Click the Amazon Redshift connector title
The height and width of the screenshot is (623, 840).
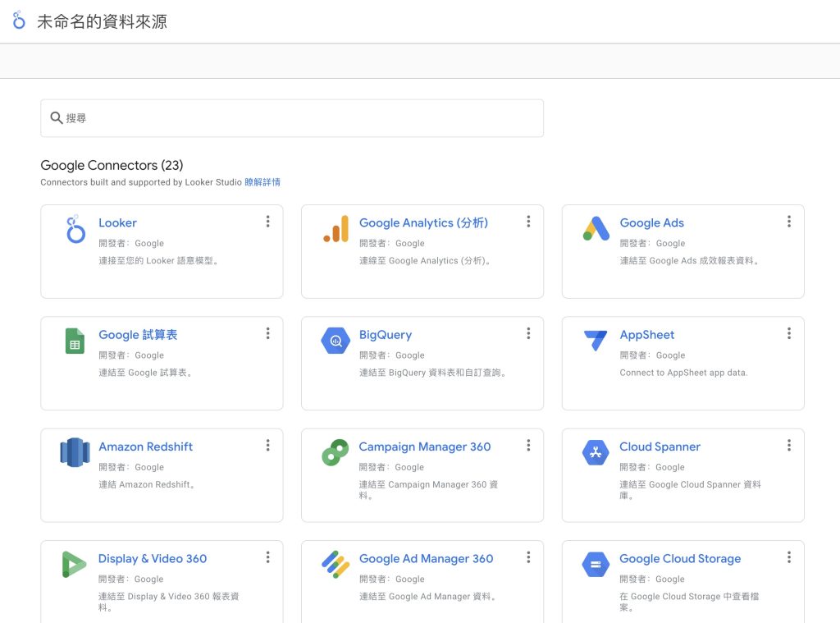(146, 447)
